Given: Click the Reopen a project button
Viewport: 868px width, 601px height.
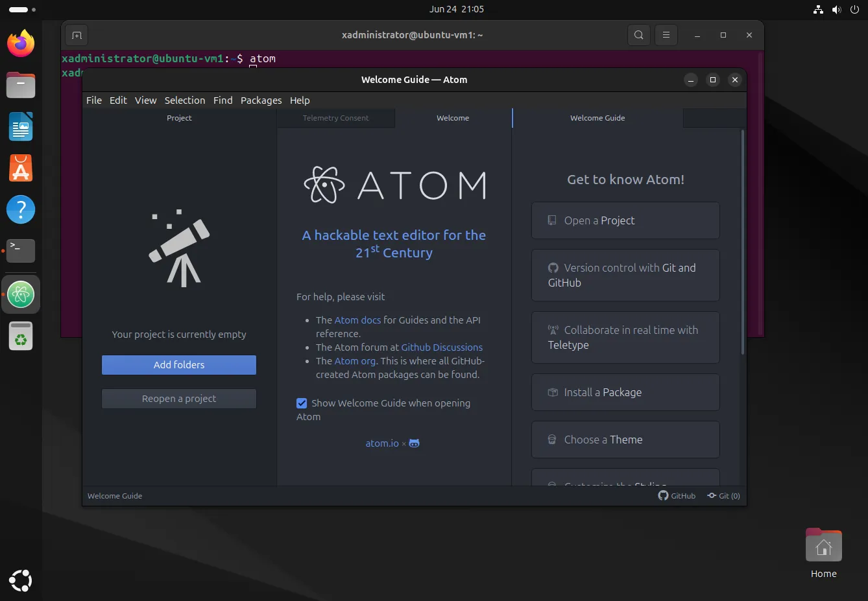Looking at the screenshot, I should click(x=179, y=399).
